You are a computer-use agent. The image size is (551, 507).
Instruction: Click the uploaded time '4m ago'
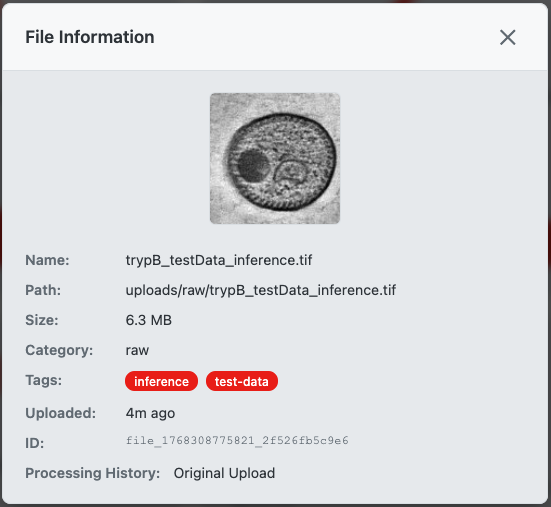coord(150,413)
